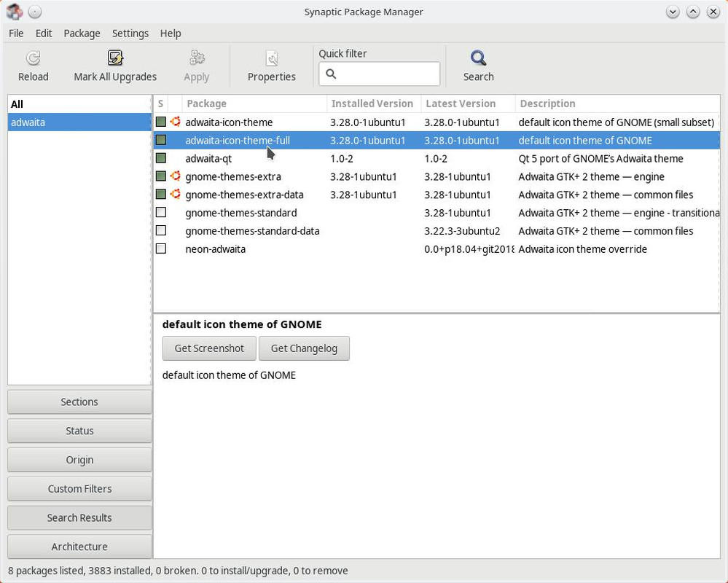Switch to the Architecture view
The height and width of the screenshot is (583, 728).
pyautogui.click(x=79, y=547)
